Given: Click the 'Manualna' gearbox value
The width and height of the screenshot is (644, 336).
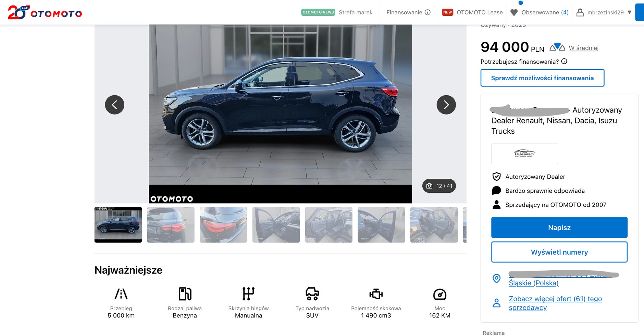Looking at the screenshot, I should coord(248,315).
